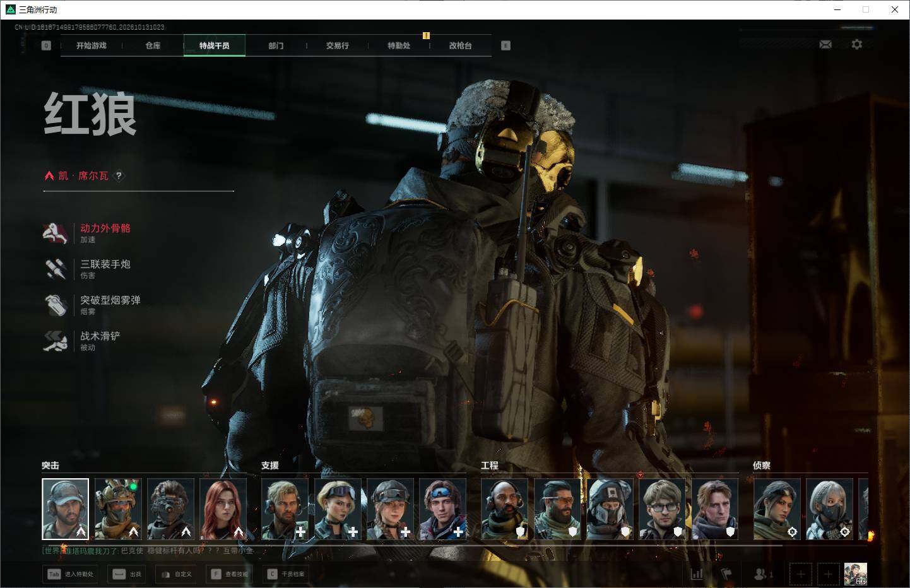Open the player avatar showing level 60
The height and width of the screenshot is (588, 910).
pyautogui.click(x=856, y=574)
